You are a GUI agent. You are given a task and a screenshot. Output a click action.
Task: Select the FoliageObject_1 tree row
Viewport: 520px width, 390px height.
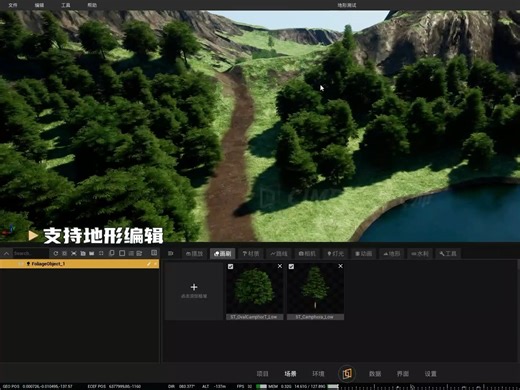(x=79, y=264)
